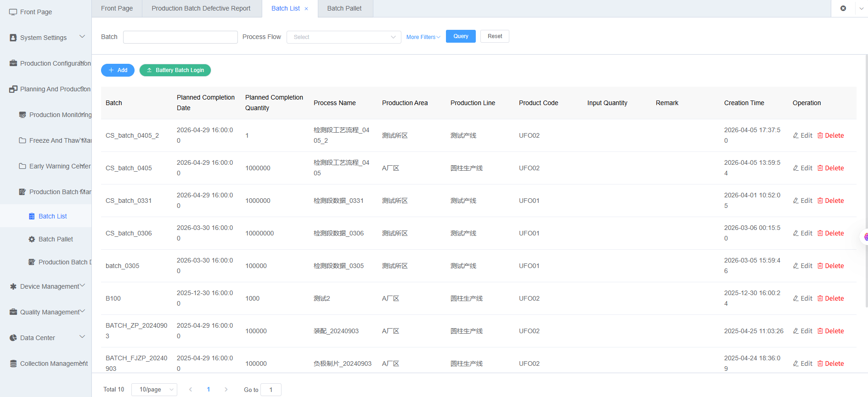Click the Batch search input field
868x397 pixels.
click(x=180, y=37)
